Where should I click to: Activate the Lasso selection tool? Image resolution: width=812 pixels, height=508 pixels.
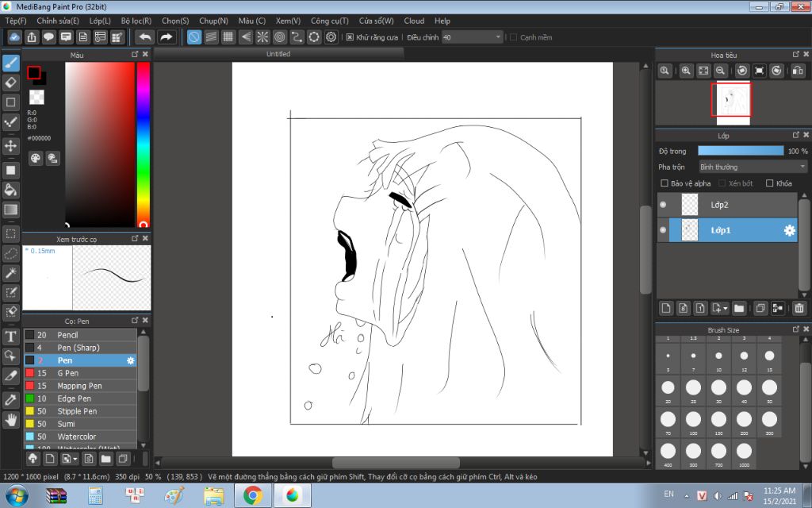click(x=11, y=253)
